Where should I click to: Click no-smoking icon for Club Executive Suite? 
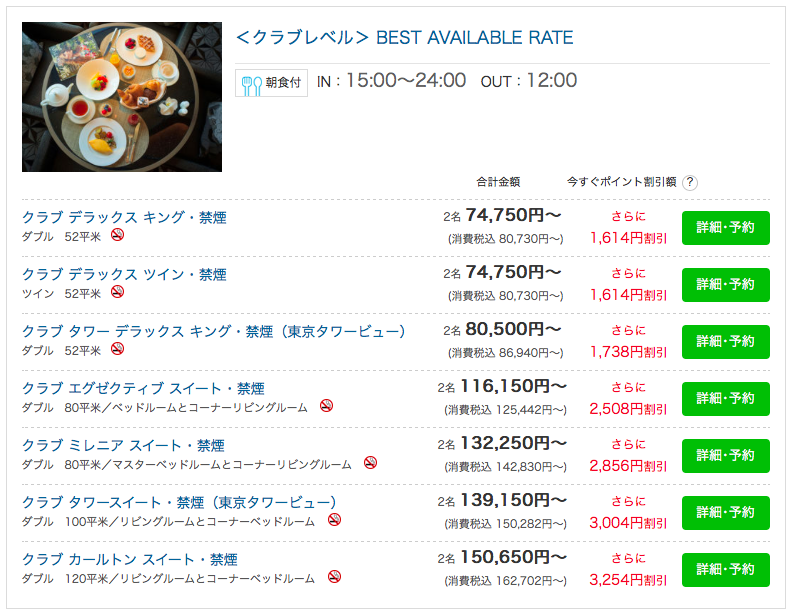(327, 405)
